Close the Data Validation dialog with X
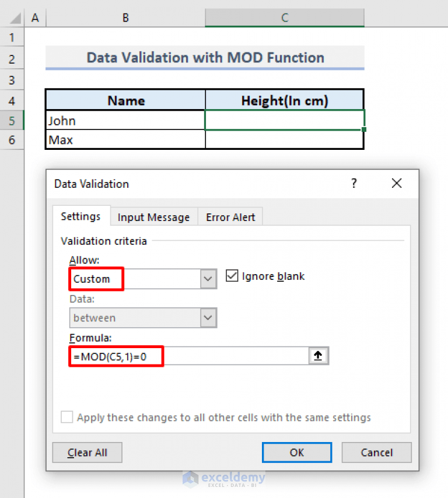 [x=397, y=183]
